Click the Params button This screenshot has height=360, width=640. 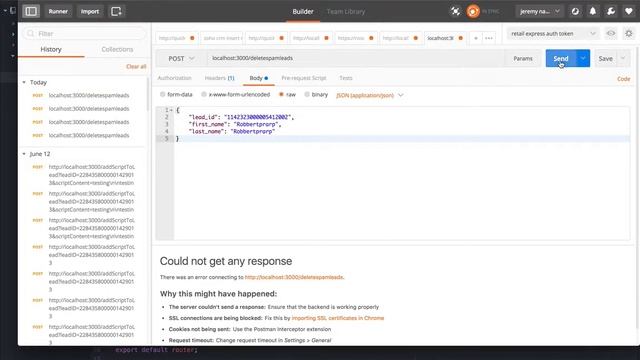tap(523, 58)
